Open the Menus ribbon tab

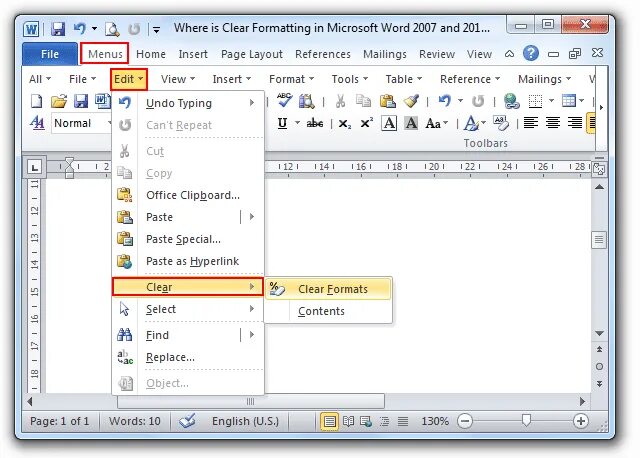click(105, 54)
